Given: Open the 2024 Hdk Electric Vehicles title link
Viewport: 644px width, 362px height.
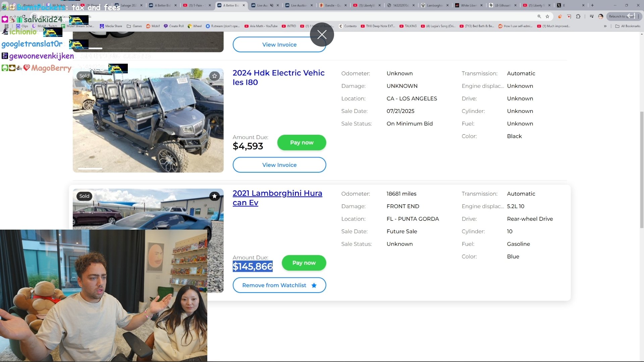Looking at the screenshot, I should coord(278,77).
